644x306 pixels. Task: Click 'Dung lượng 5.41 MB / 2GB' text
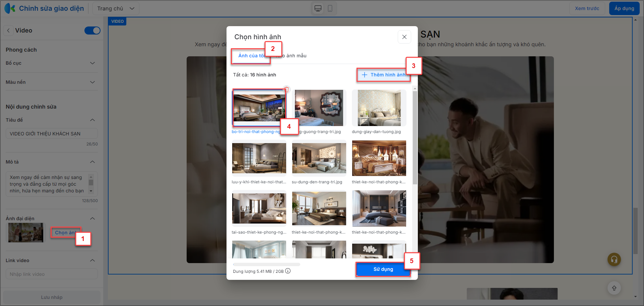[258, 271]
